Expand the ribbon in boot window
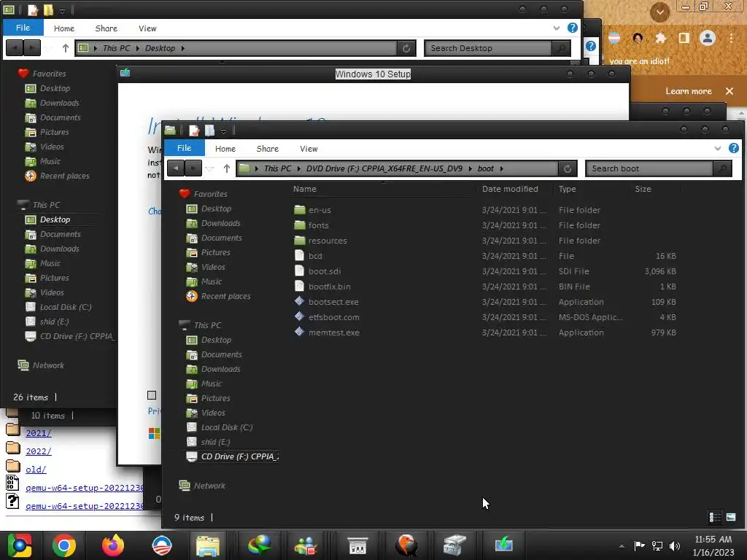747x560 pixels. (718, 149)
